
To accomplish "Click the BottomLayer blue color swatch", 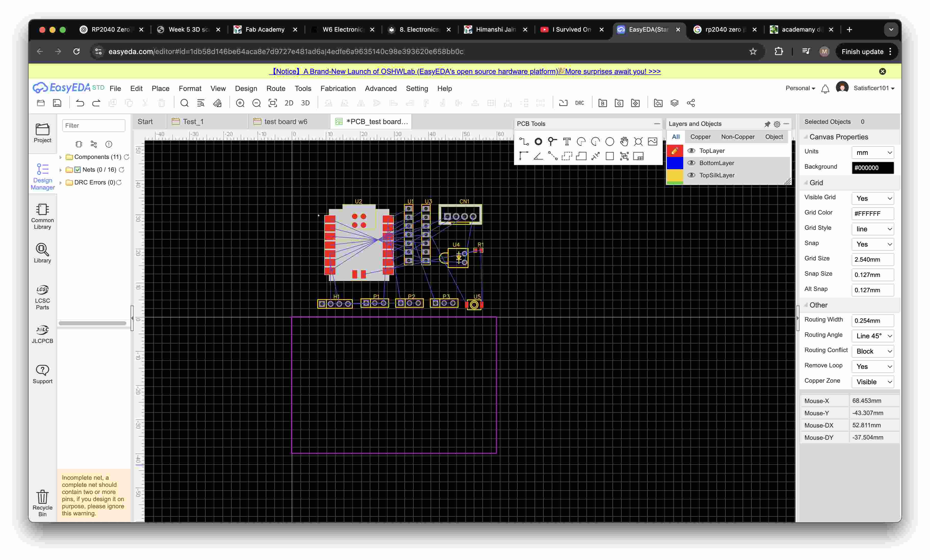I will 675,163.
